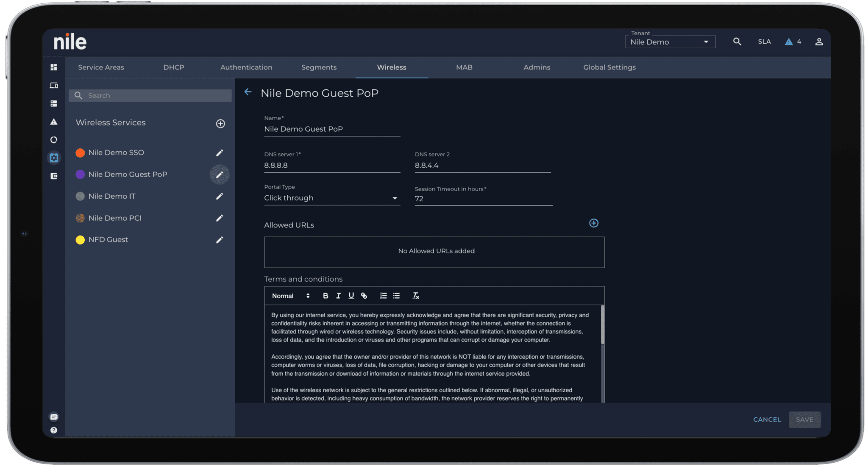Click the Session Timeout in hours field
The width and height of the screenshot is (868, 466).
click(484, 199)
